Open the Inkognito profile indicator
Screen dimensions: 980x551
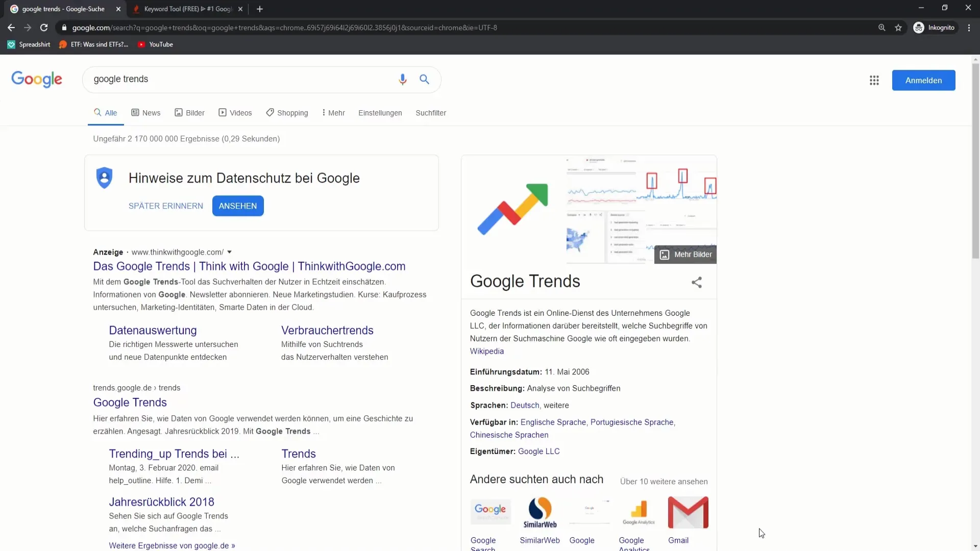(x=935, y=28)
